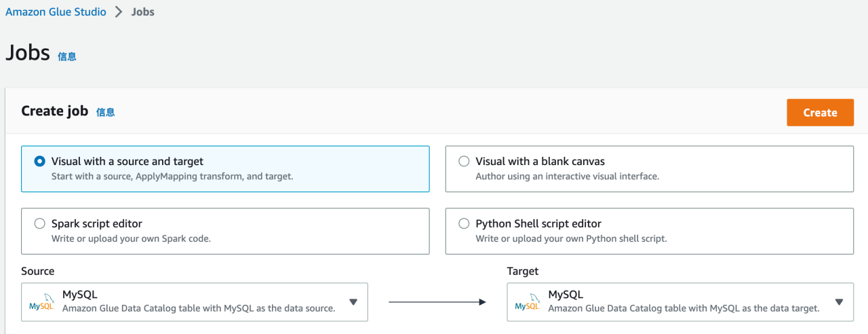This screenshot has height=334, width=868.
Task: Click the Jobs breadcrumb item
Action: tap(142, 12)
